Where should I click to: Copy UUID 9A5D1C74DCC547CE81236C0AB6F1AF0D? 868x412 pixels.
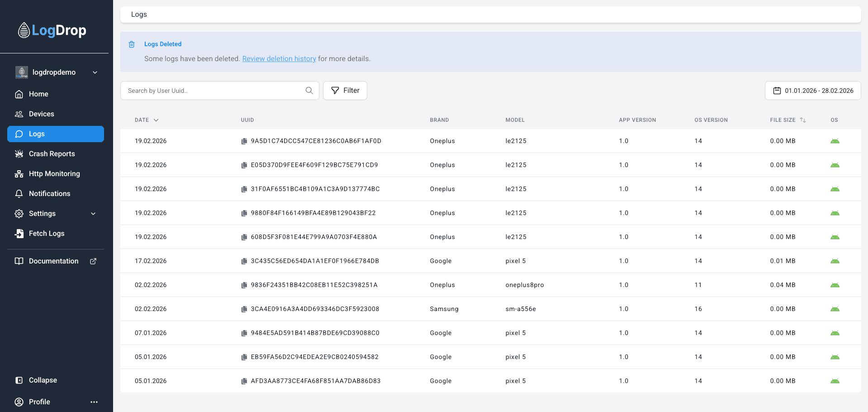[244, 141]
